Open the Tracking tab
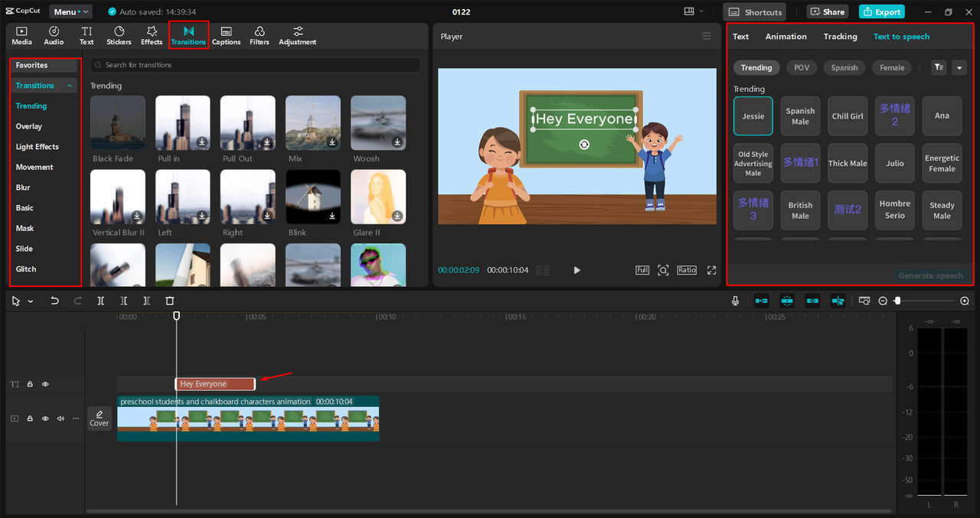The height and width of the screenshot is (518, 980). click(x=841, y=36)
